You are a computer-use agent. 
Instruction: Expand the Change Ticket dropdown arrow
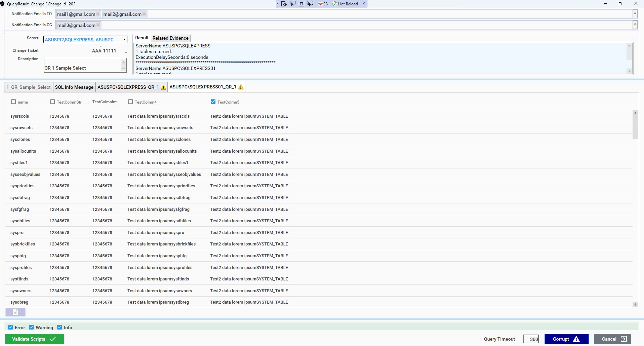pos(126,52)
